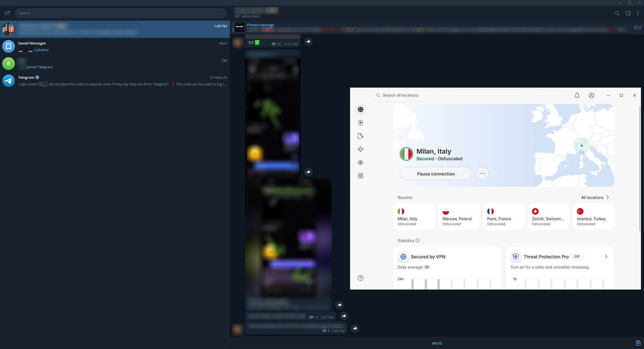This screenshot has height=349, width=644.
Task: Open Meshnet icon in VPN sidebar
Action: 361,149
